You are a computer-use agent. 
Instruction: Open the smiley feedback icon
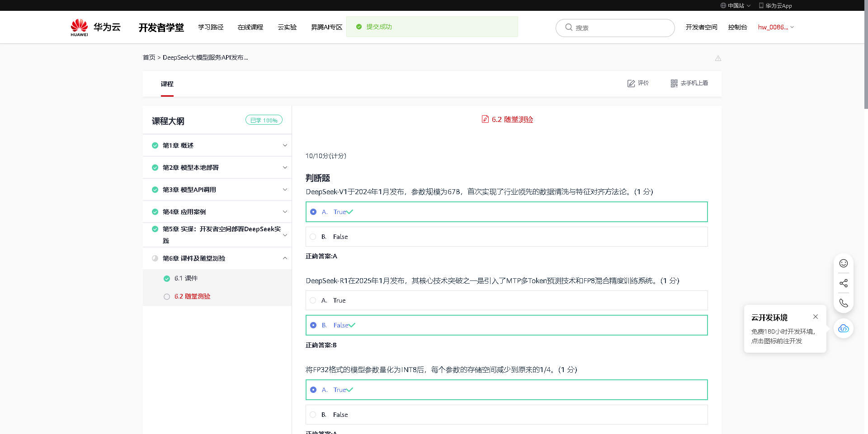point(844,263)
